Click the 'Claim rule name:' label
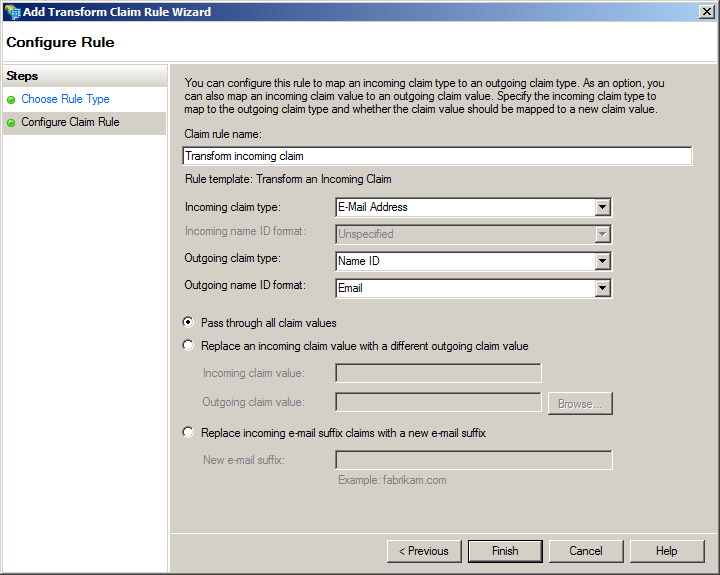Image resolution: width=720 pixels, height=575 pixels. tap(223, 134)
